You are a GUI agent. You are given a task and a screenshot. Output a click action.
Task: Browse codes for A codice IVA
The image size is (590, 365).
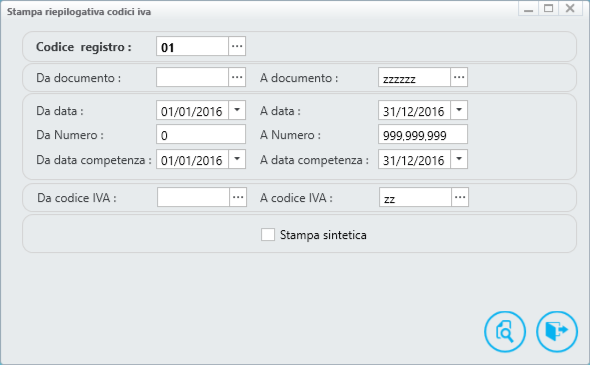pos(460,197)
